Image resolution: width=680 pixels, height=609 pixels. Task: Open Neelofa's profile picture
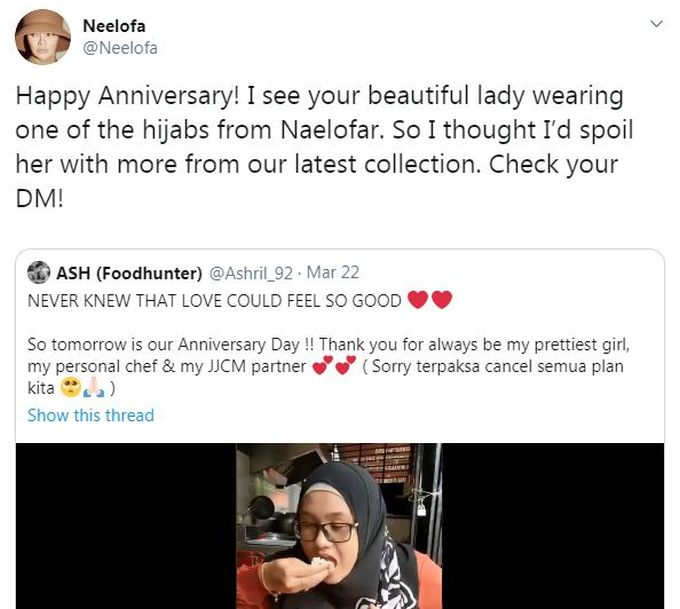43,37
